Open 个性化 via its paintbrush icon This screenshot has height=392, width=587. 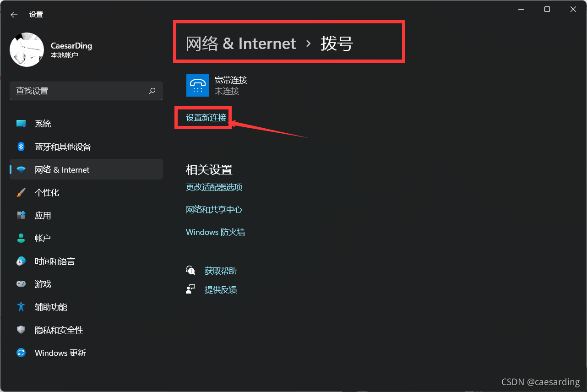point(21,192)
